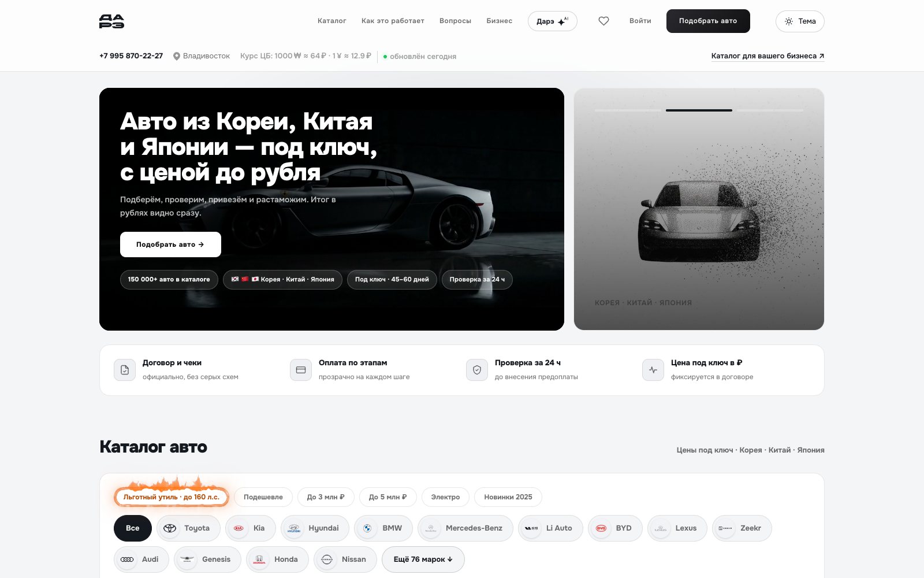
Task: Click the Оплата по этапам card icon
Action: coord(301,370)
